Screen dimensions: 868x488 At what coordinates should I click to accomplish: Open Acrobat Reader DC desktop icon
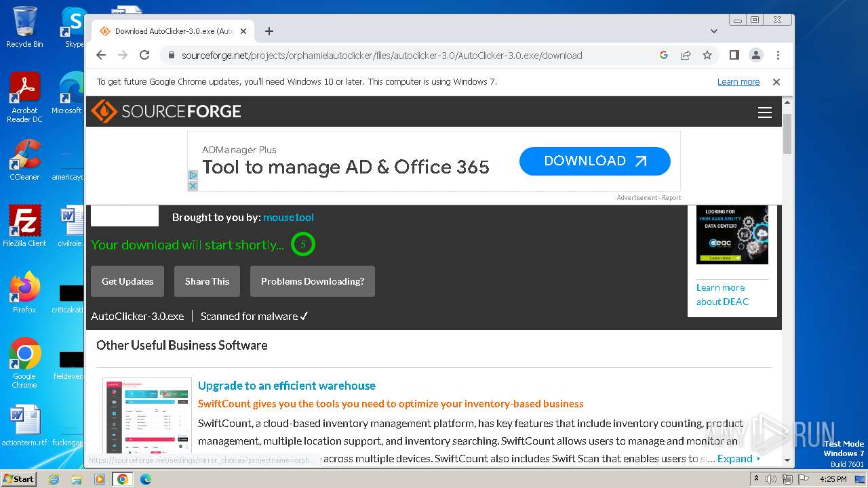click(x=24, y=98)
